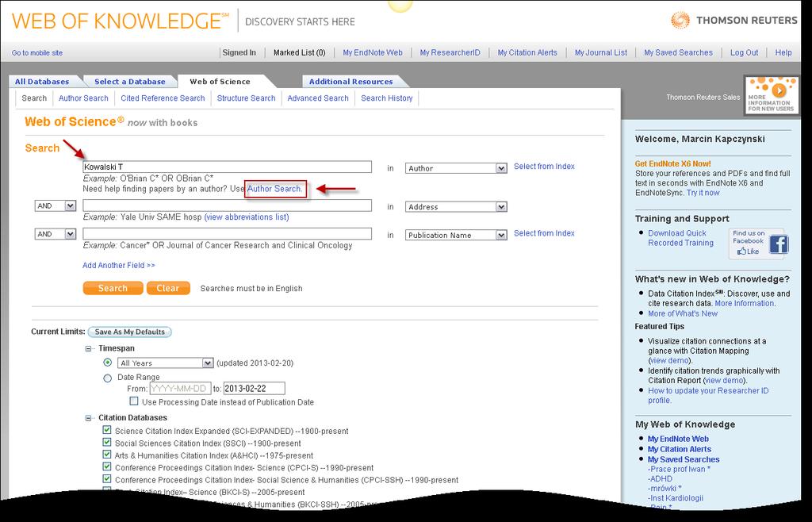Collapse the Citation Databases section
812x522 pixels.
coord(89,418)
